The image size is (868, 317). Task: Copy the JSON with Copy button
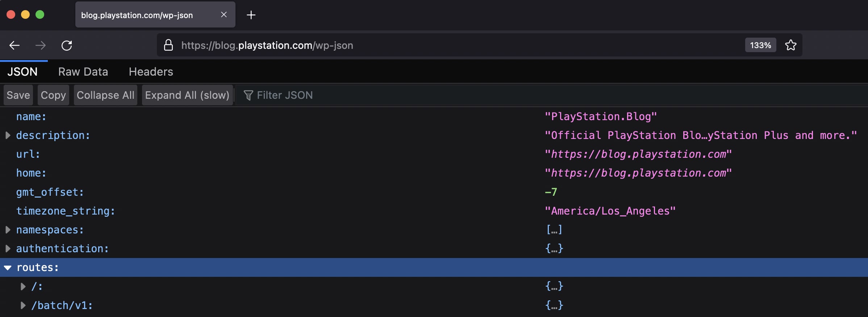point(53,95)
